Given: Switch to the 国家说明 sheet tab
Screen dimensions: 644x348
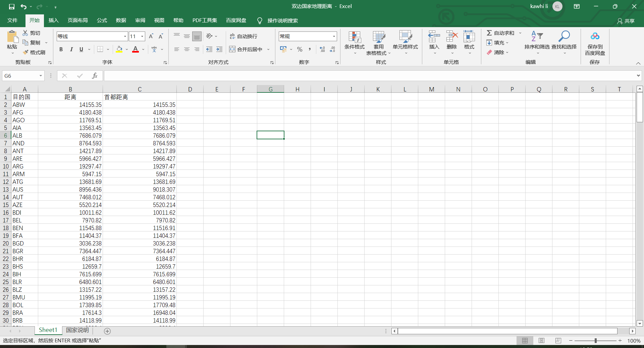Looking at the screenshot, I should tap(77, 330).
